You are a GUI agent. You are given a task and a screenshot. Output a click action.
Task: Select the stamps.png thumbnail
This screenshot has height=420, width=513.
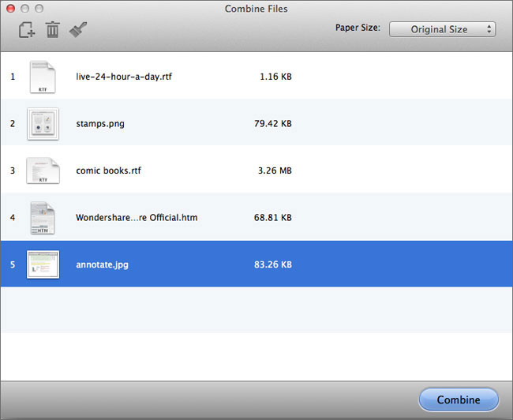43,124
